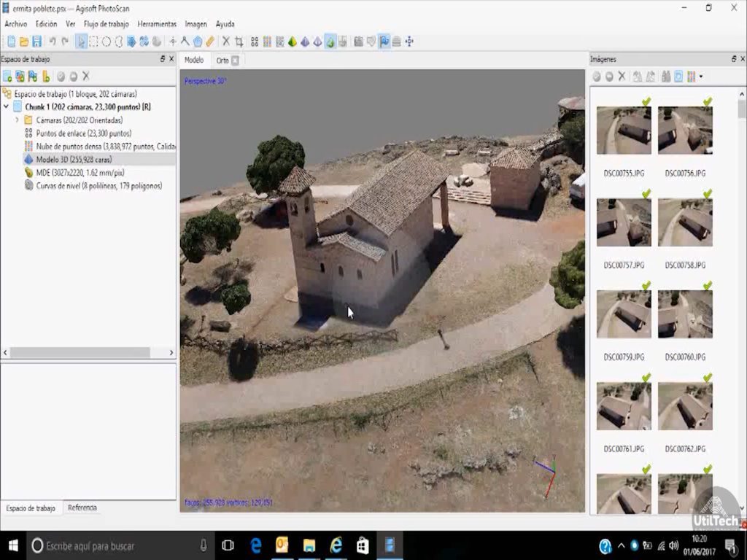This screenshot has width=747, height=560.
Task: Save project using the floppy disk icon
Action: 36,42
